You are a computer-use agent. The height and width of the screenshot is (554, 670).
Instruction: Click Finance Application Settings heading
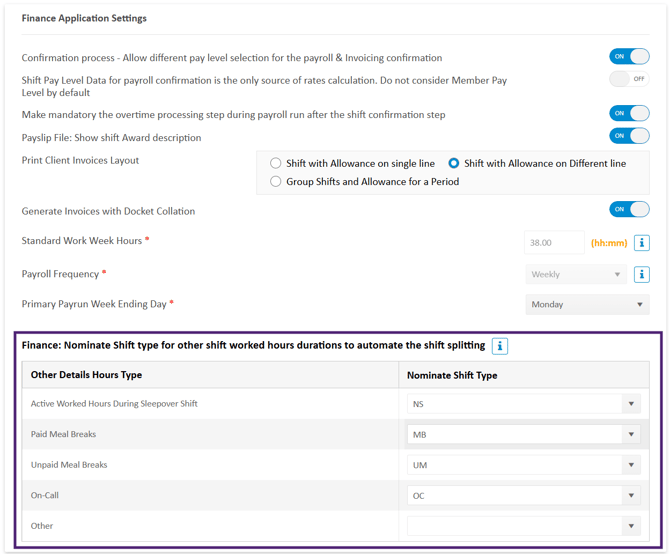pyautogui.click(x=84, y=18)
